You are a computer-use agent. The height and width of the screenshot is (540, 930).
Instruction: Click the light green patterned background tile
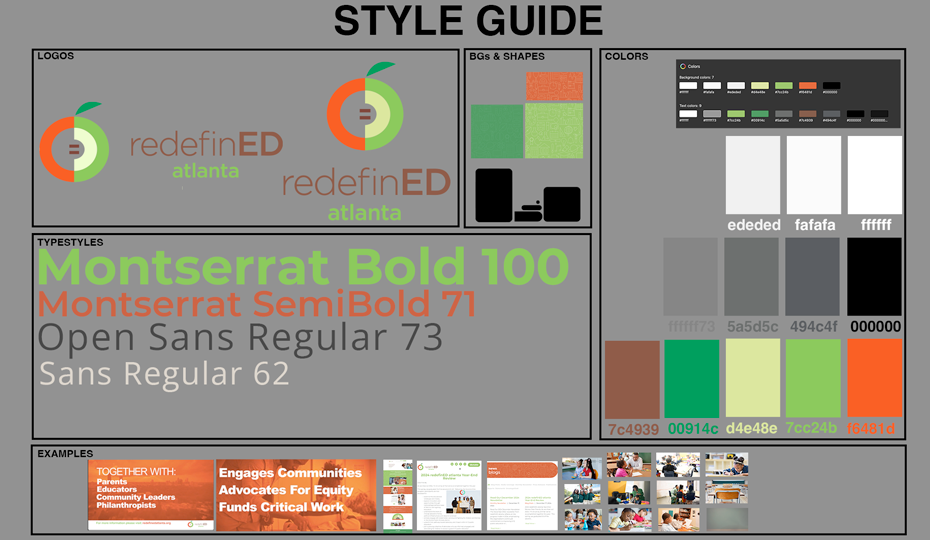(554, 131)
